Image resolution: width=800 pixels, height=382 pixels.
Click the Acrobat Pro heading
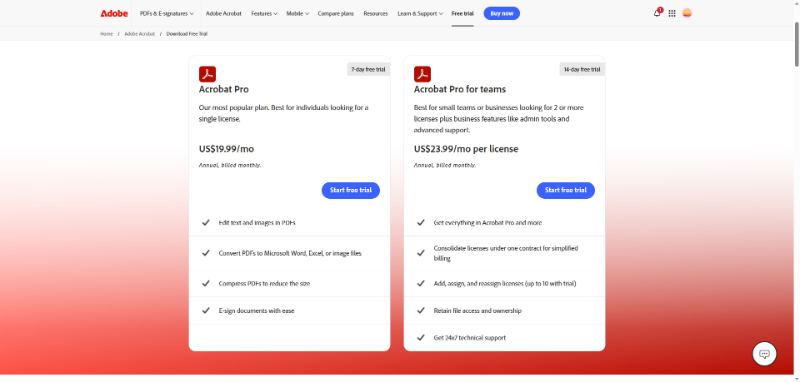click(x=223, y=89)
